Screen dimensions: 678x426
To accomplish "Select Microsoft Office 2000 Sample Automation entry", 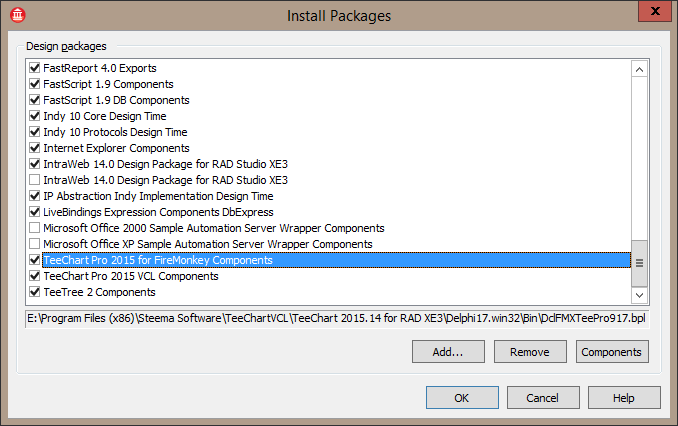I will (x=214, y=228).
